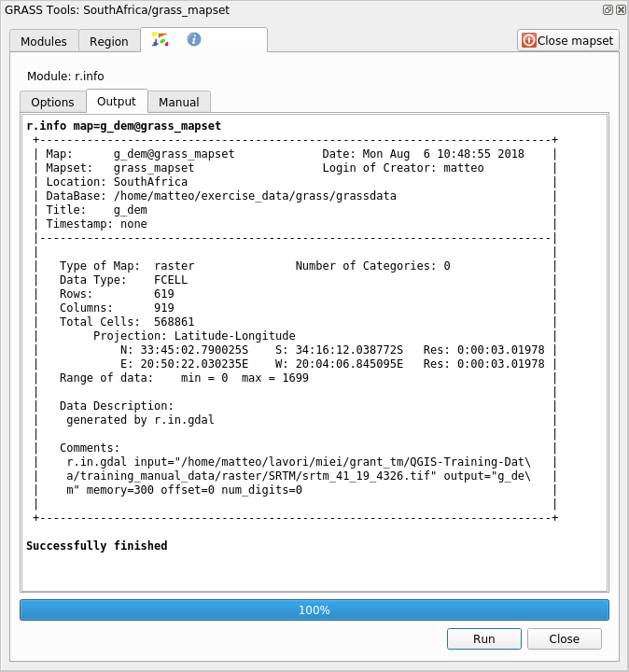Click the Close button next to Run
The image size is (629, 672).
pos(564,638)
